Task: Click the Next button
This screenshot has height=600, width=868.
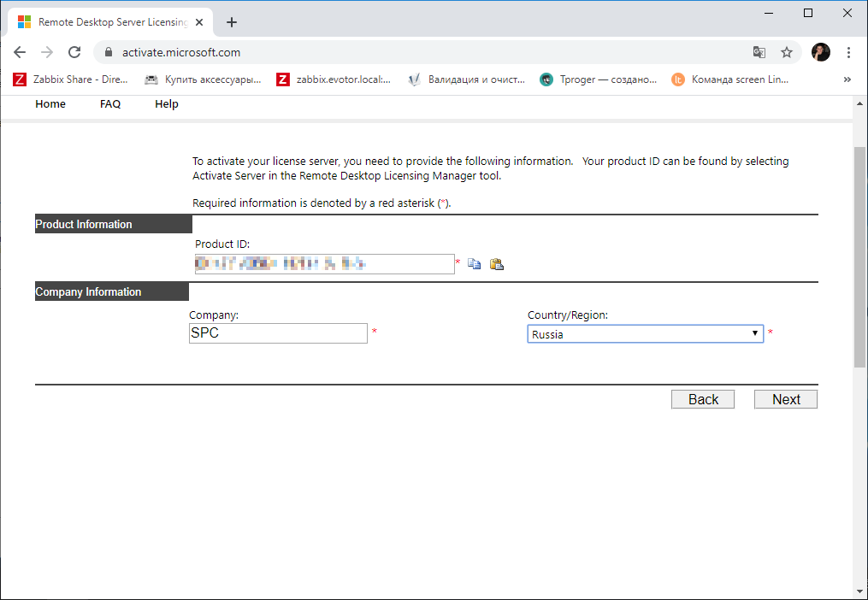Action: (786, 399)
